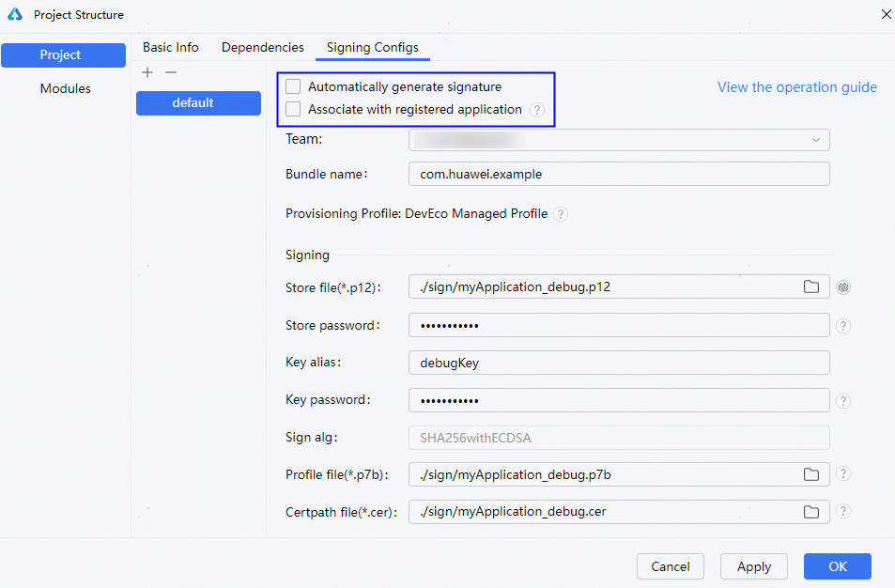Browse for Store file using folder icon
The image size is (895, 588).
click(811, 287)
